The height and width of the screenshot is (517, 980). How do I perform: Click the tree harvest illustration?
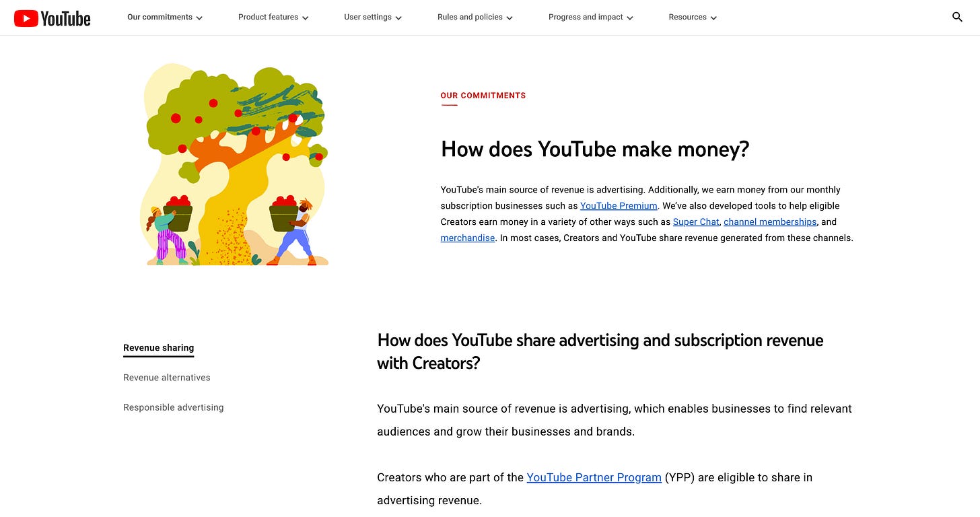coord(234,165)
